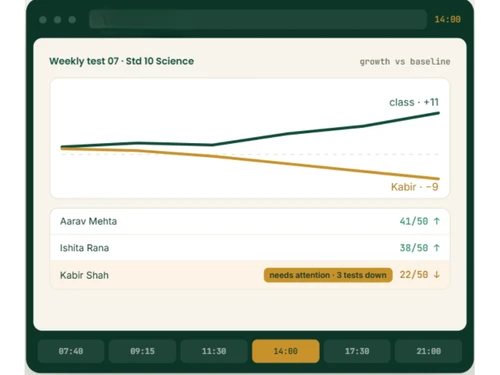The image size is (500, 375).
Task: Open Aarav Mehta's row
Action: click(x=250, y=221)
